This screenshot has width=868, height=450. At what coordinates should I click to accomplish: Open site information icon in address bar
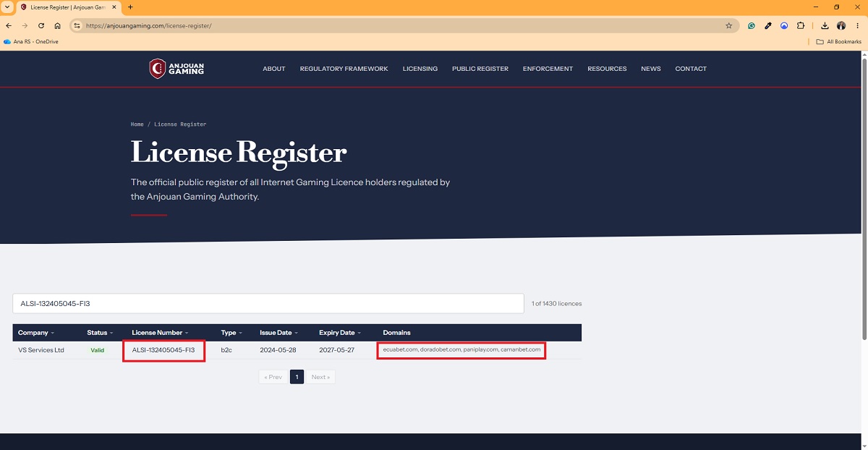(x=77, y=25)
